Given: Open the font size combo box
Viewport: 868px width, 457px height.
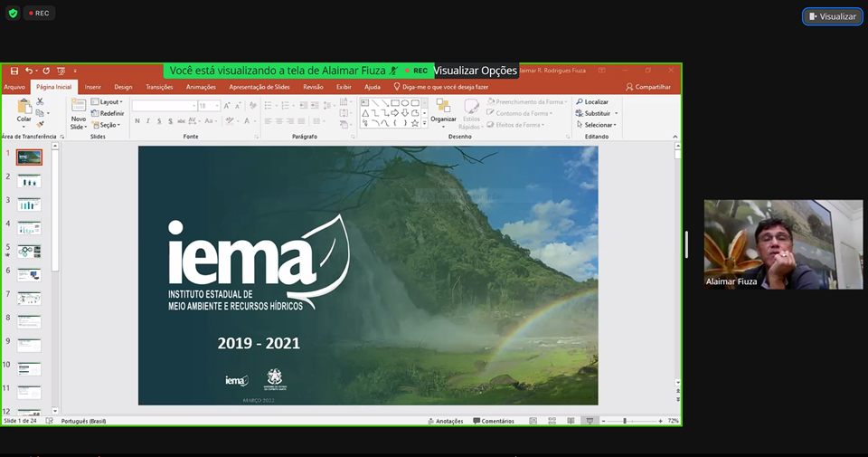Looking at the screenshot, I should point(210,106).
